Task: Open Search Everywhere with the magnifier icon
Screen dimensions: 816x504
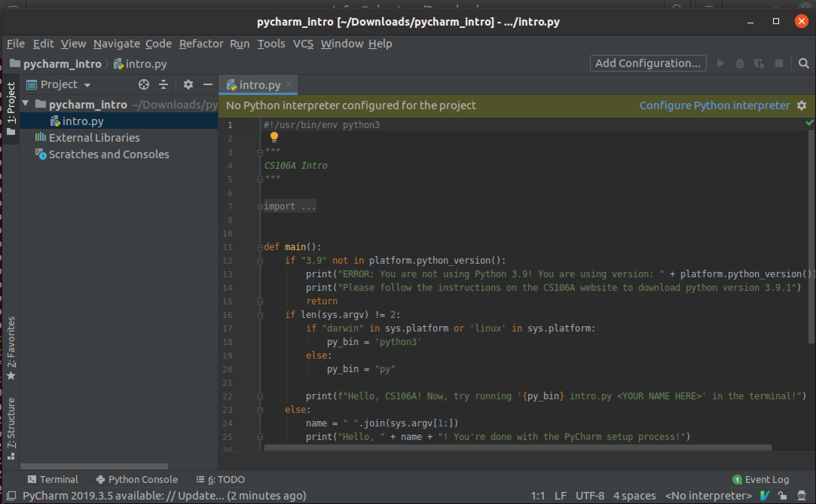Action: (x=804, y=63)
